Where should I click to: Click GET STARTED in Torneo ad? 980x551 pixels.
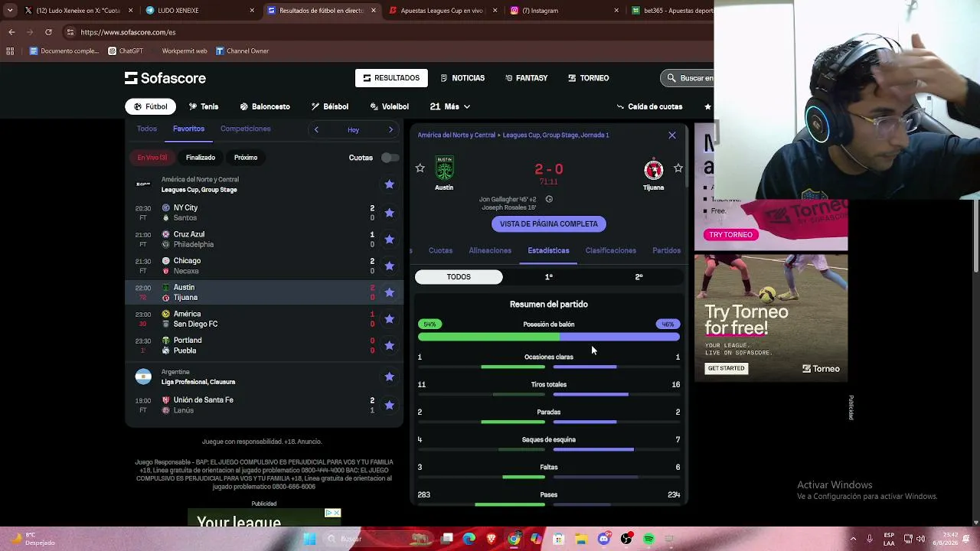(726, 369)
